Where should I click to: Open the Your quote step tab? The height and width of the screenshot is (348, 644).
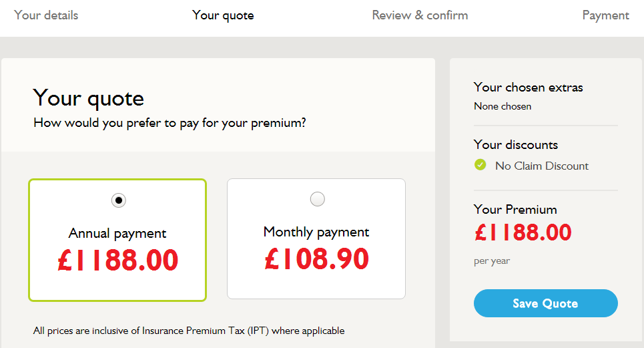pyautogui.click(x=223, y=15)
